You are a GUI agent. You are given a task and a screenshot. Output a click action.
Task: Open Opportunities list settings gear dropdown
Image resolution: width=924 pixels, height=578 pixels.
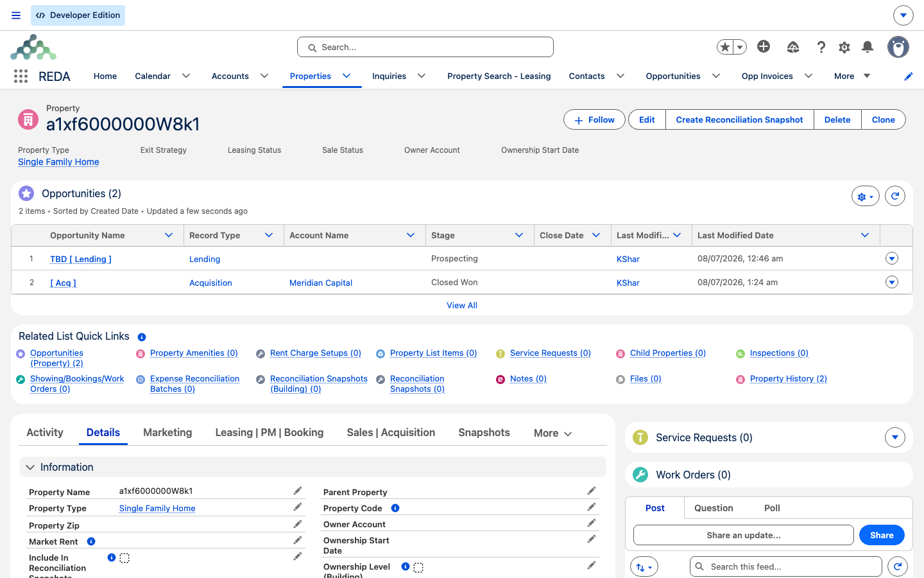click(x=866, y=197)
